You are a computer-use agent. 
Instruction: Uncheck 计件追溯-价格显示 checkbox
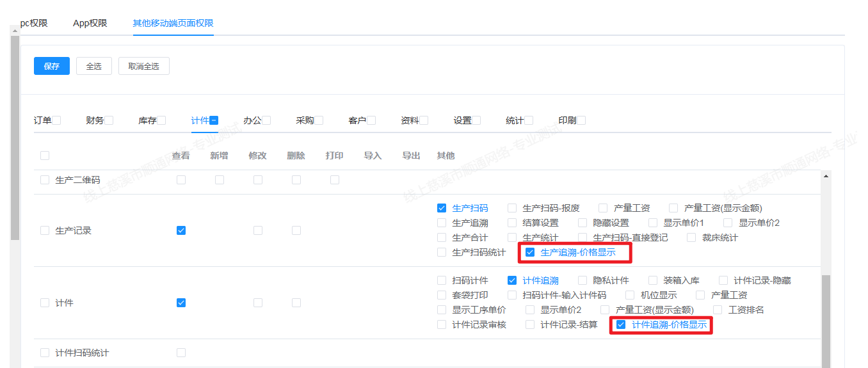(621, 324)
